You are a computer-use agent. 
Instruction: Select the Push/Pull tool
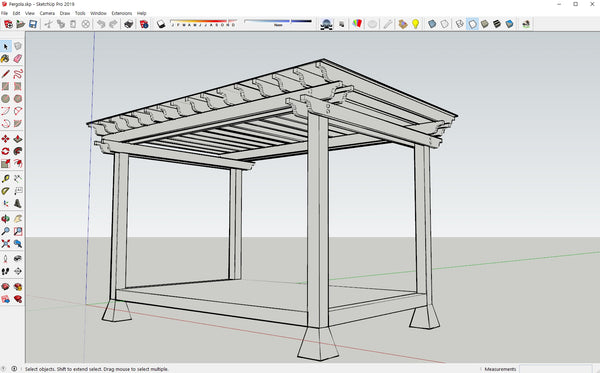(18, 138)
